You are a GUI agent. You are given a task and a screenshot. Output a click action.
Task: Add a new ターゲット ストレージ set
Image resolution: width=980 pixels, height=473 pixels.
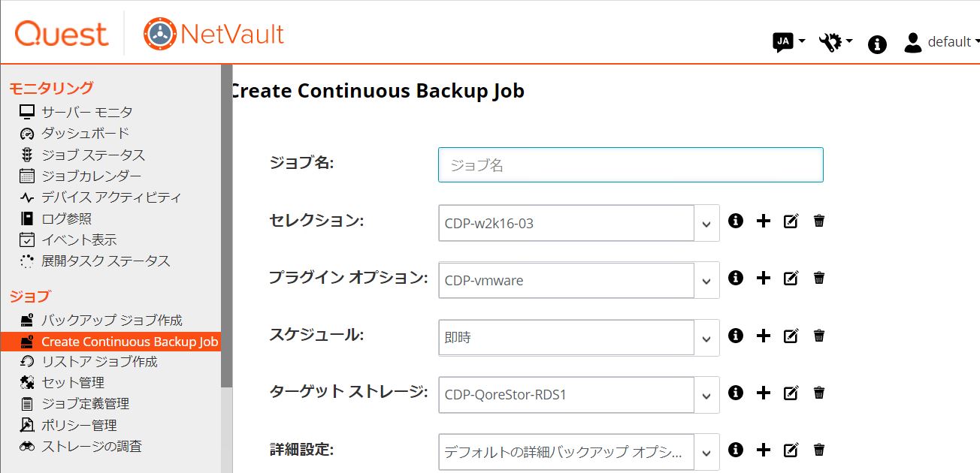pos(764,392)
